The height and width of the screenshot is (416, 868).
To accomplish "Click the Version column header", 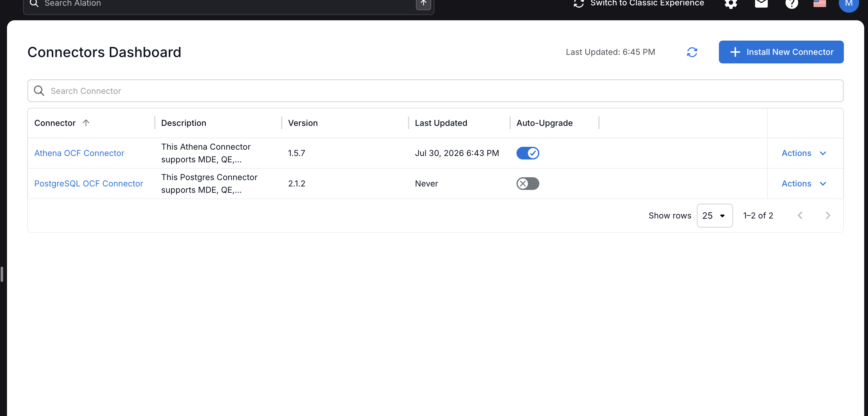I will pos(303,123).
